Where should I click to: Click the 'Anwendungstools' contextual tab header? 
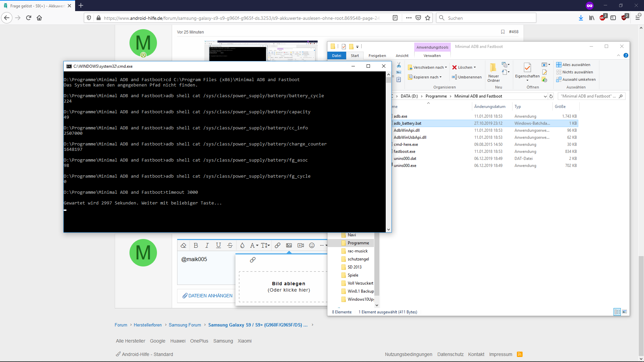tap(432, 47)
